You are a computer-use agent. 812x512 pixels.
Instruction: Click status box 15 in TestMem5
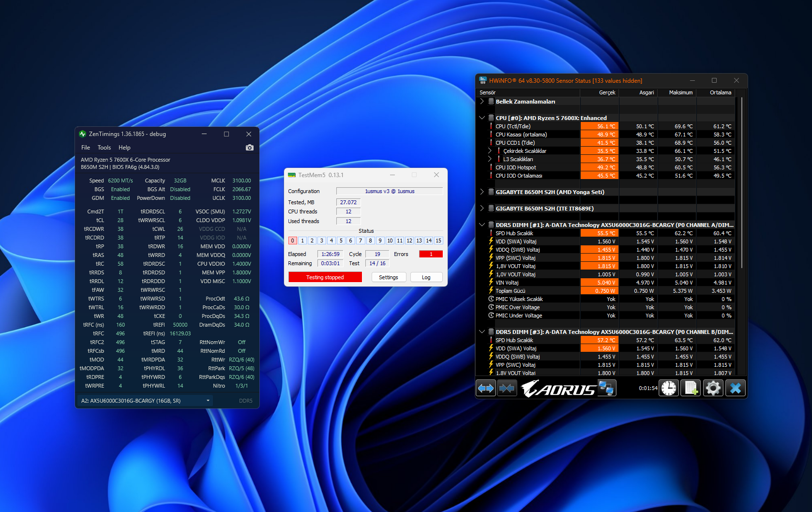tap(438, 241)
